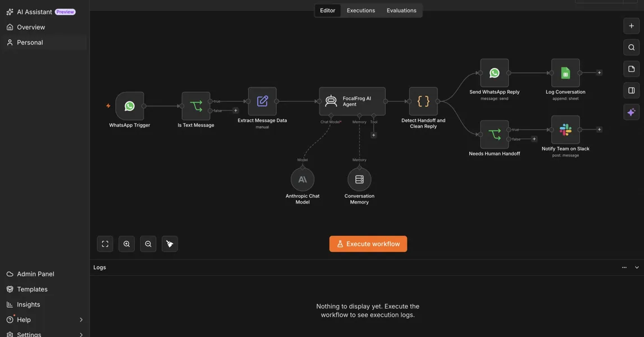
Task: Add a node after Is Text Message false branch
Action: [235, 110]
